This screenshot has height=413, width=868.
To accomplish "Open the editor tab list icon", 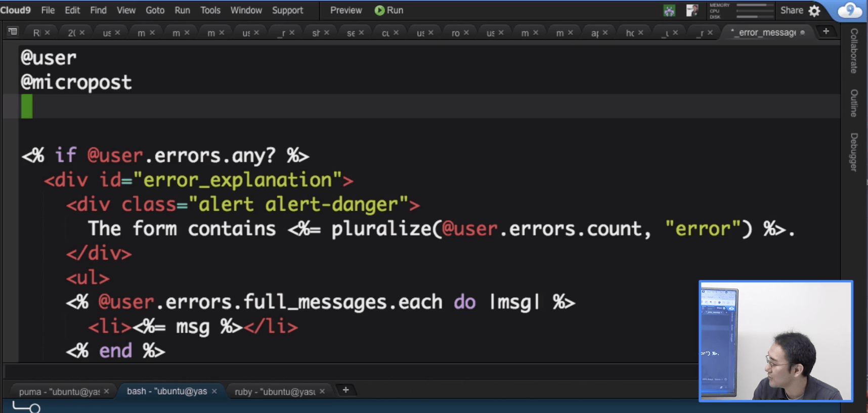I will (x=13, y=32).
